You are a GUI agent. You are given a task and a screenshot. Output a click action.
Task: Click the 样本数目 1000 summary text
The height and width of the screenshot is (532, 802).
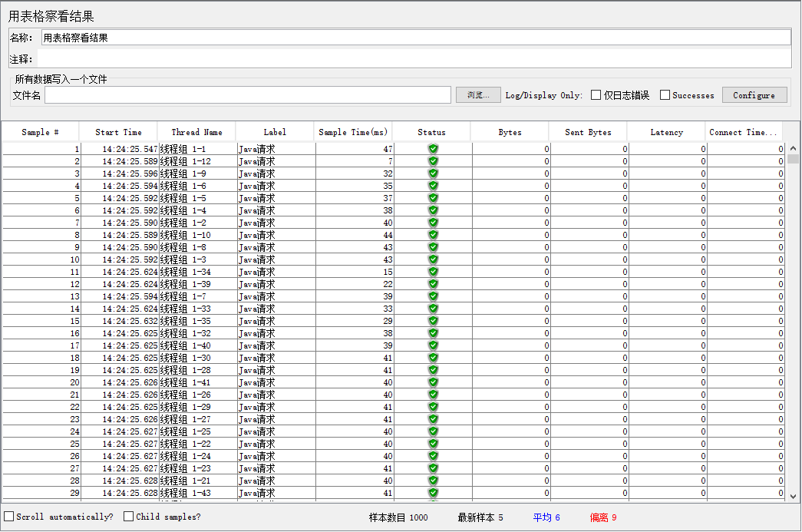coord(398,517)
